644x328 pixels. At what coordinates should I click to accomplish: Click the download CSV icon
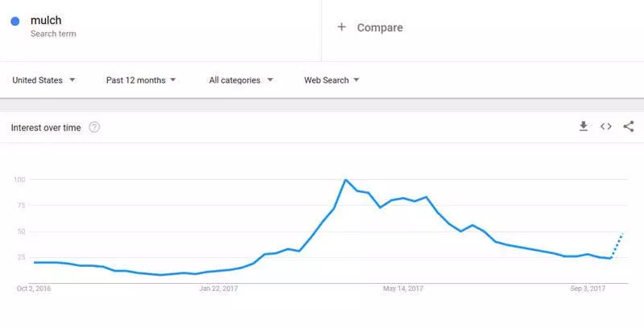tap(583, 126)
